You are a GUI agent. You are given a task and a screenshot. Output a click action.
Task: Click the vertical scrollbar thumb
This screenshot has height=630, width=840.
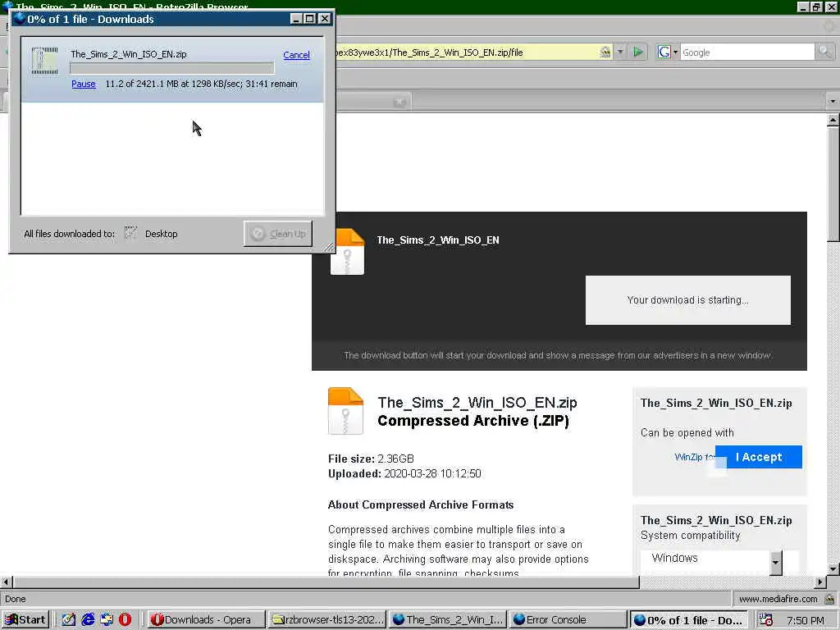pos(833,184)
